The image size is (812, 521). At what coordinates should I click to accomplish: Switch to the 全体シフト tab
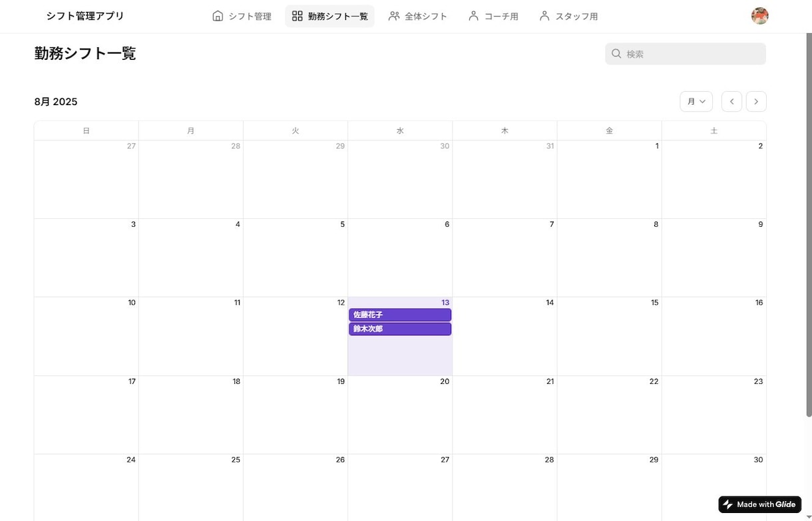[x=418, y=16]
